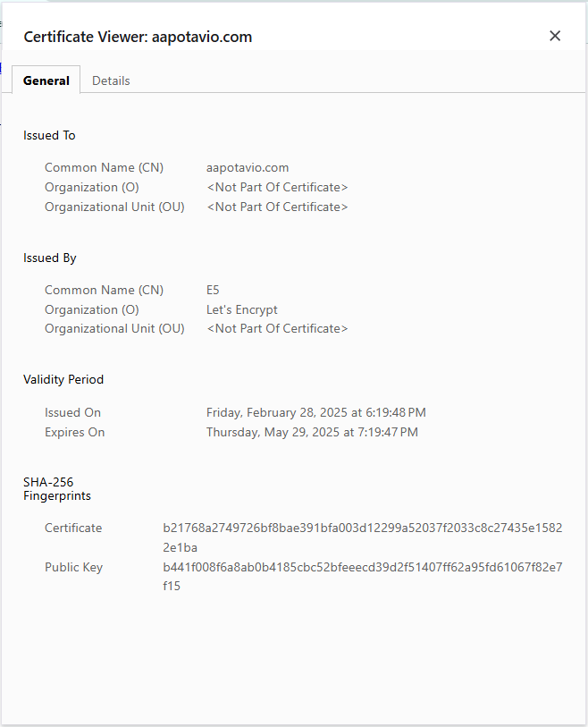The width and height of the screenshot is (588, 727).
Task: Click the aapotavio.com common name value
Action: [248, 167]
